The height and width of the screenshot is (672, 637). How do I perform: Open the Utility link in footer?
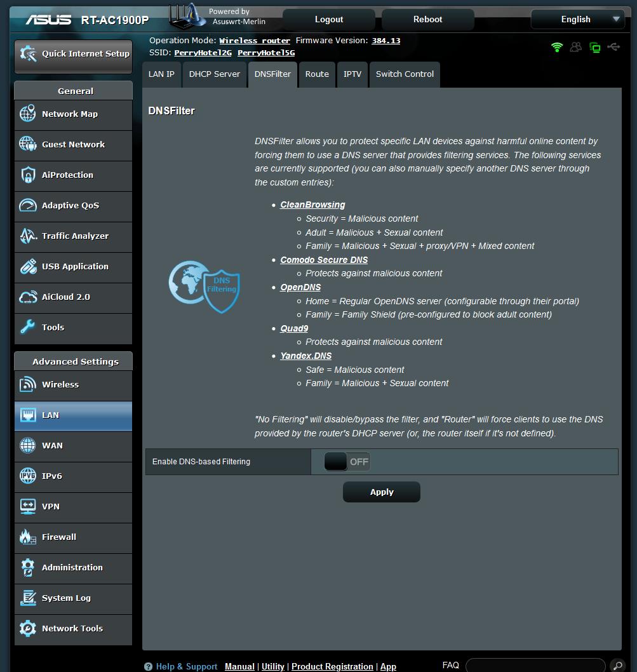(x=272, y=666)
